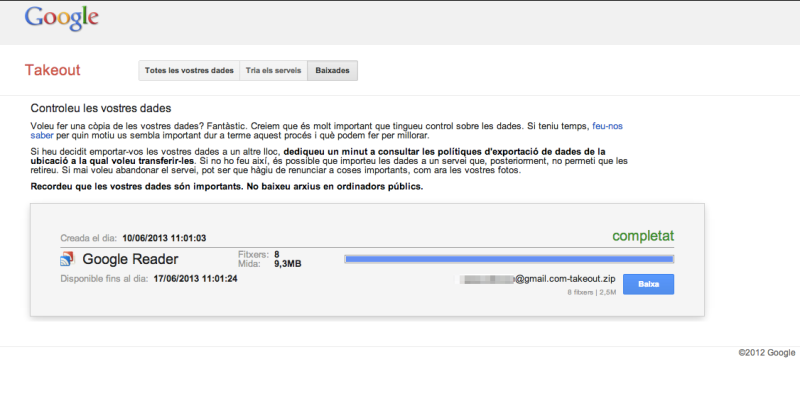Screen dimensions: 800x401
Task: Click the 'Controleu les vostres dades' heading
Action: pyautogui.click(x=101, y=108)
